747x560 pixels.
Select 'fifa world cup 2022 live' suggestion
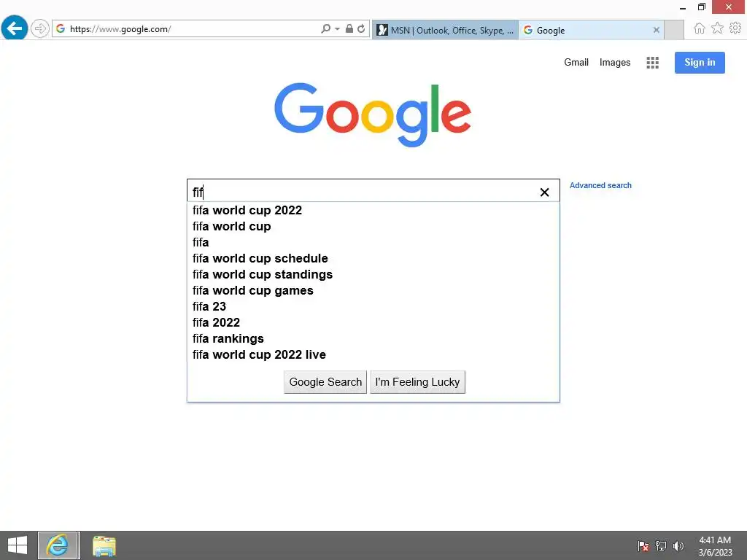tap(373, 354)
